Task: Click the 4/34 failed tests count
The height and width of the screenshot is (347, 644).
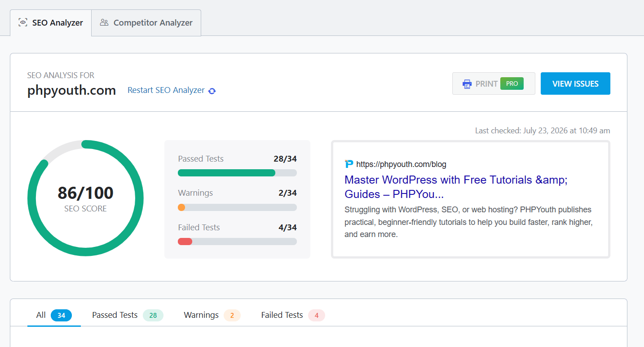Action: coord(287,228)
